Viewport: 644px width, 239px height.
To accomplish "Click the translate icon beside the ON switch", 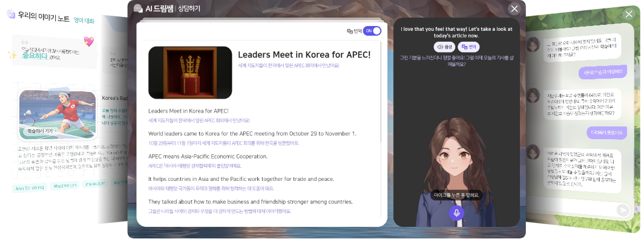I will pyautogui.click(x=350, y=31).
